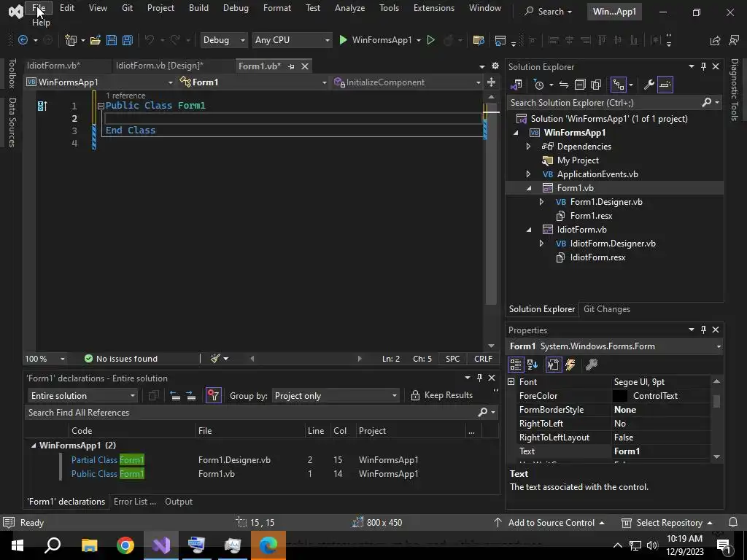
Task: Show Events lightning icon in Properties panel
Action: click(570, 365)
